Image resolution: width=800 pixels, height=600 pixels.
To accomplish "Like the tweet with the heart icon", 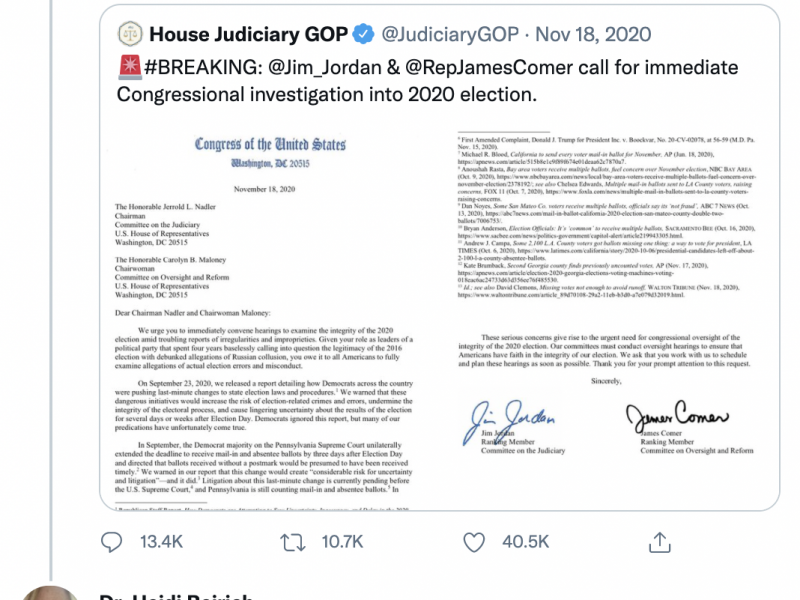I will coord(476,541).
